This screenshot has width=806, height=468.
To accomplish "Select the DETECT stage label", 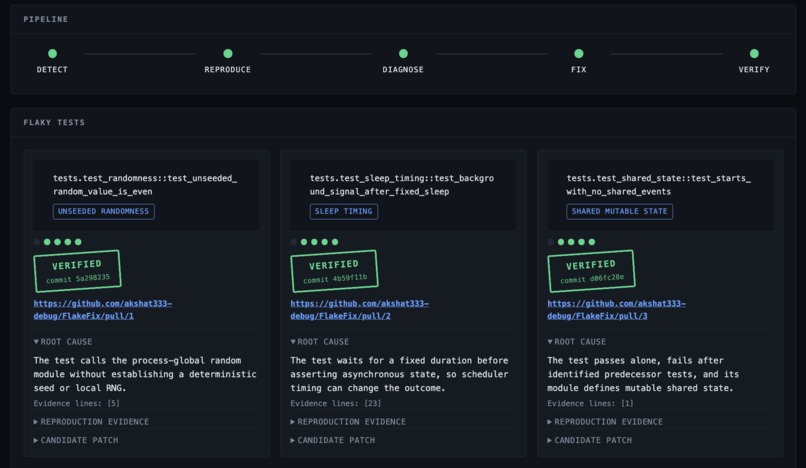I will click(x=52, y=69).
